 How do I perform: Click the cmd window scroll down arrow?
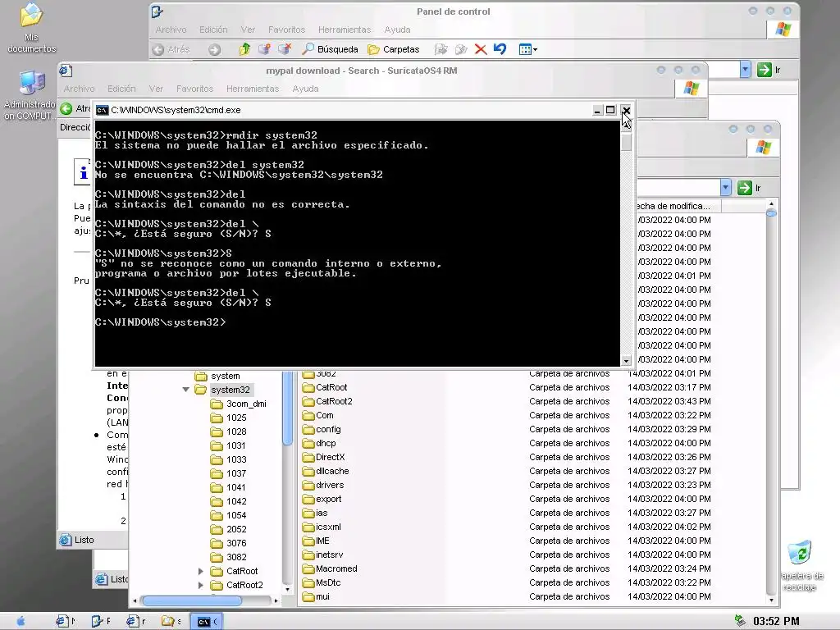pos(626,361)
